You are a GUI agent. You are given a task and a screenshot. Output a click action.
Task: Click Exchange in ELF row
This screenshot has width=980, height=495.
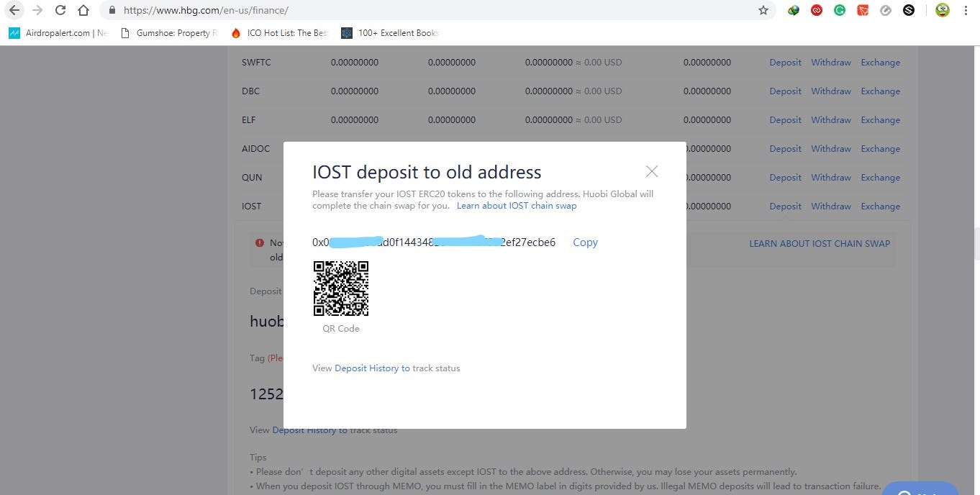(881, 120)
